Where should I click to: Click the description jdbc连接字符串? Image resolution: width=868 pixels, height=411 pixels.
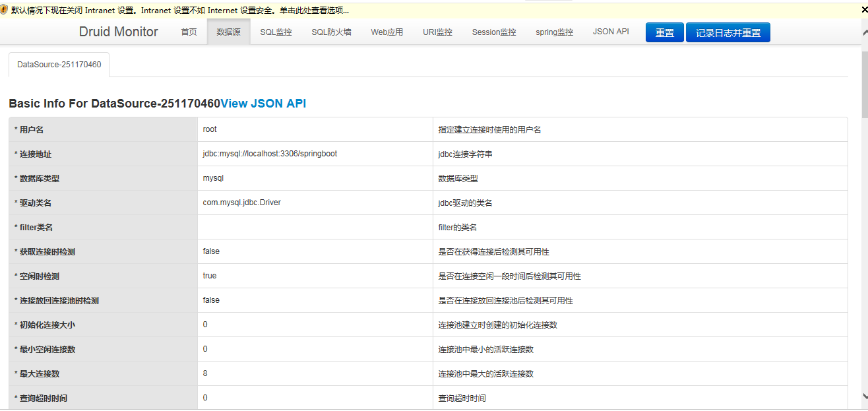pos(466,154)
